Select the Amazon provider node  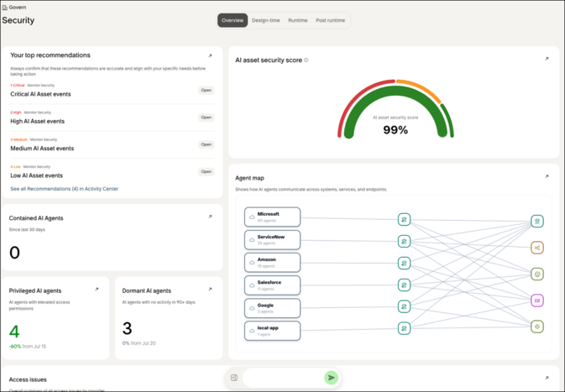point(272,263)
